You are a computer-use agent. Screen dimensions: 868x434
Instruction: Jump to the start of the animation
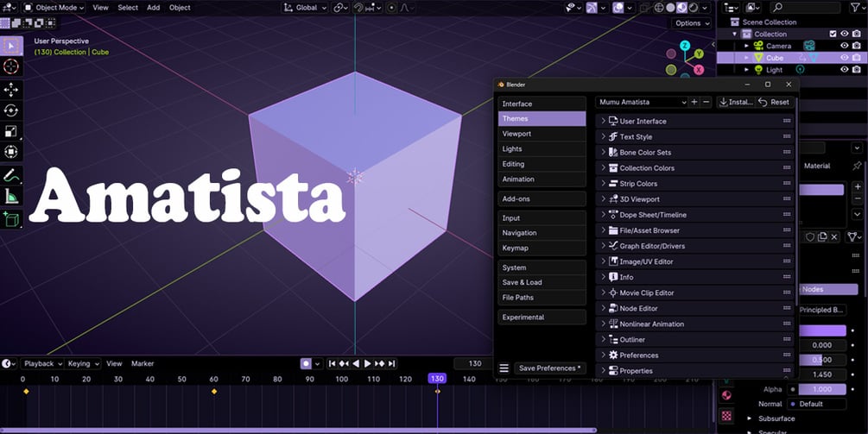pyautogui.click(x=332, y=363)
